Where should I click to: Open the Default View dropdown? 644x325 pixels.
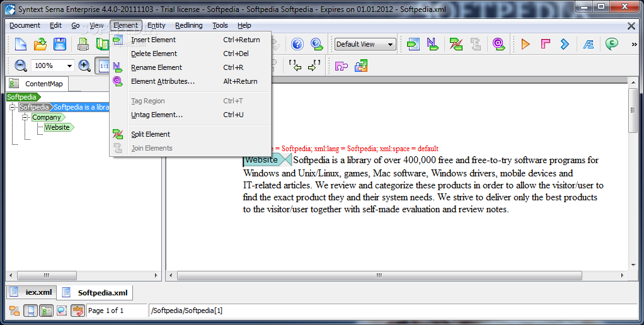(365, 44)
